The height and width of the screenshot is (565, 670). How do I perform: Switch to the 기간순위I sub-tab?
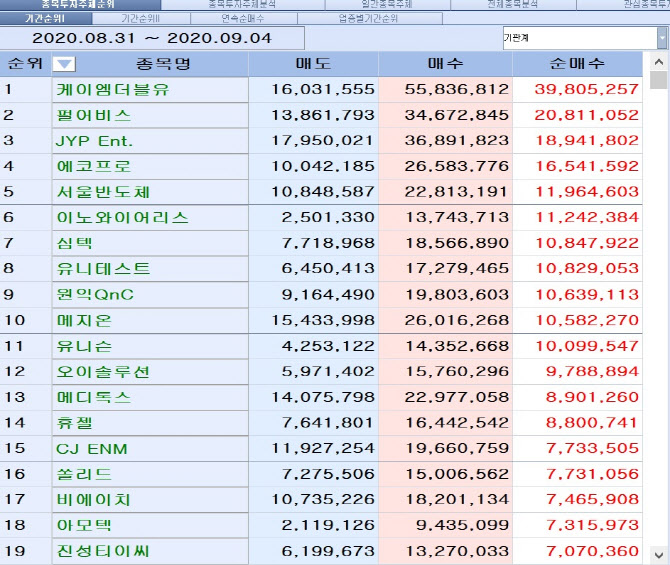45,18
